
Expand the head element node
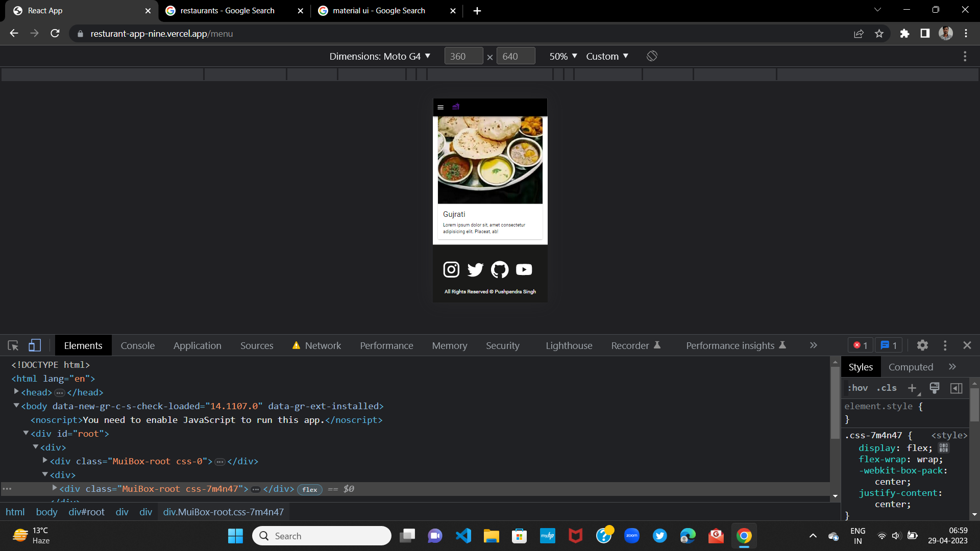[16, 392]
